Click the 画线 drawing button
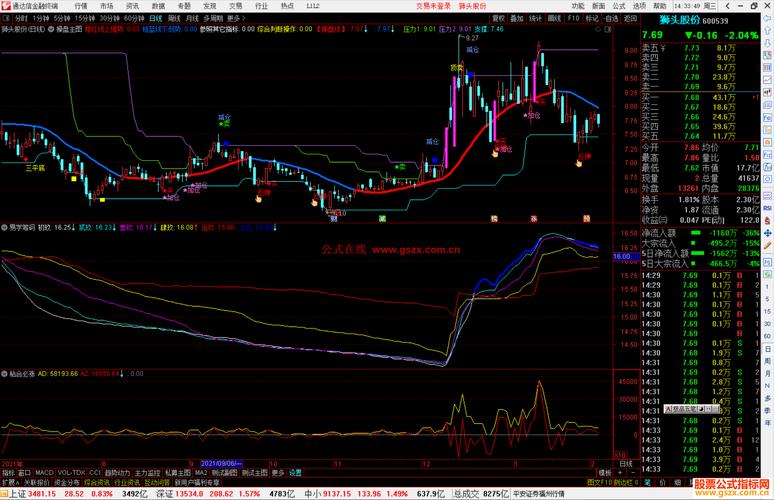 point(555,18)
